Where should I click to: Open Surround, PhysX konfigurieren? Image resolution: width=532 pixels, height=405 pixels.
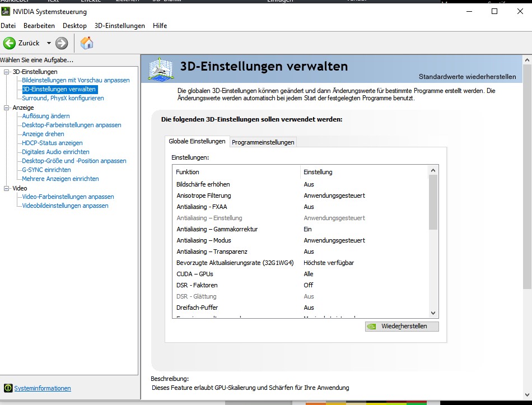tap(63, 98)
